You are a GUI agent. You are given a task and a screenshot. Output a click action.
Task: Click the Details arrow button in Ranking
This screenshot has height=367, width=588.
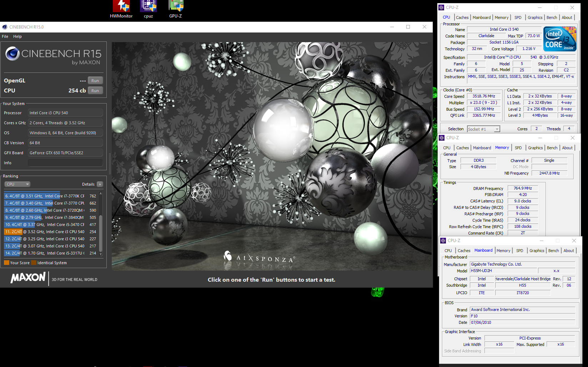point(100,184)
